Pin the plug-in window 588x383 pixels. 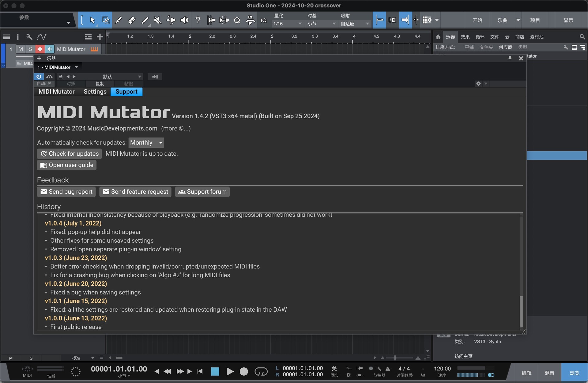(x=510, y=58)
